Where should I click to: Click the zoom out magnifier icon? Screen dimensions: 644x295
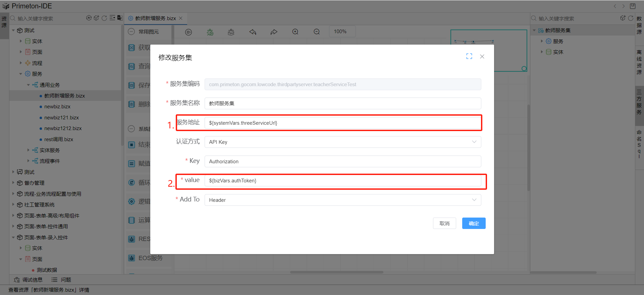(317, 32)
